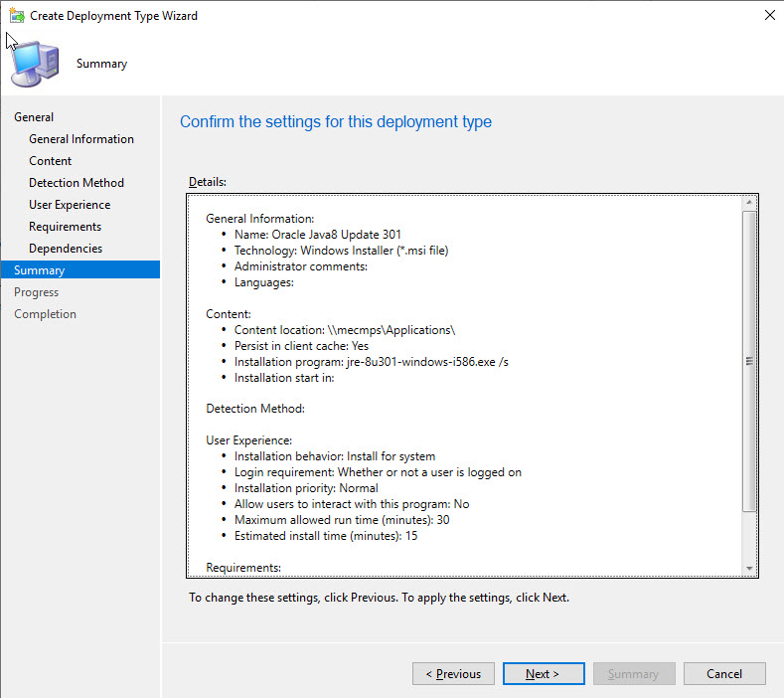The width and height of the screenshot is (784, 698).
Task: Click the Progress step in sidebar
Action: pyautogui.click(x=37, y=292)
